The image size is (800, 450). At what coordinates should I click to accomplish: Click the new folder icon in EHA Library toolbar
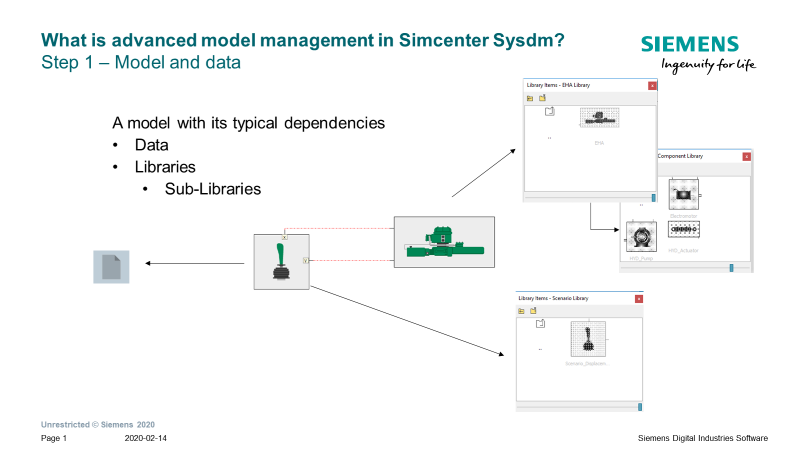[542, 98]
